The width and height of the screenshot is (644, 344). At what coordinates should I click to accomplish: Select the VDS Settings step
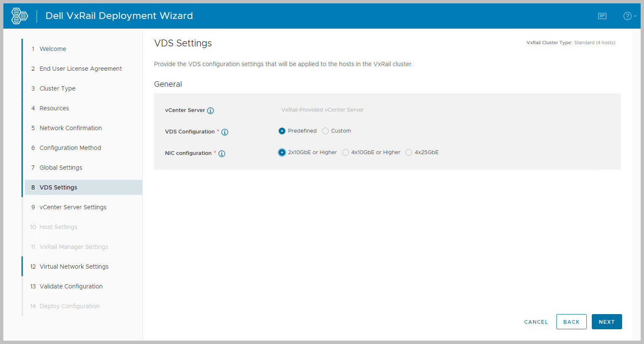83,187
